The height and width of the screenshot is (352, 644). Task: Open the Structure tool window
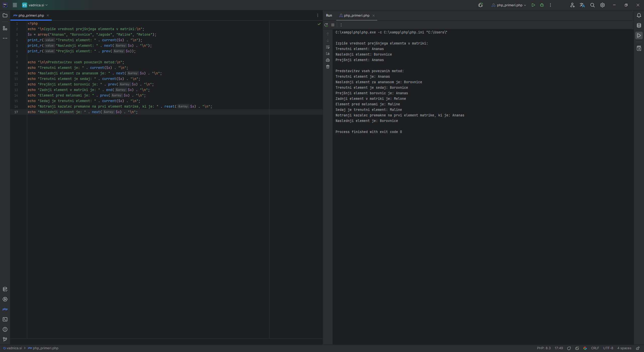coord(5,28)
